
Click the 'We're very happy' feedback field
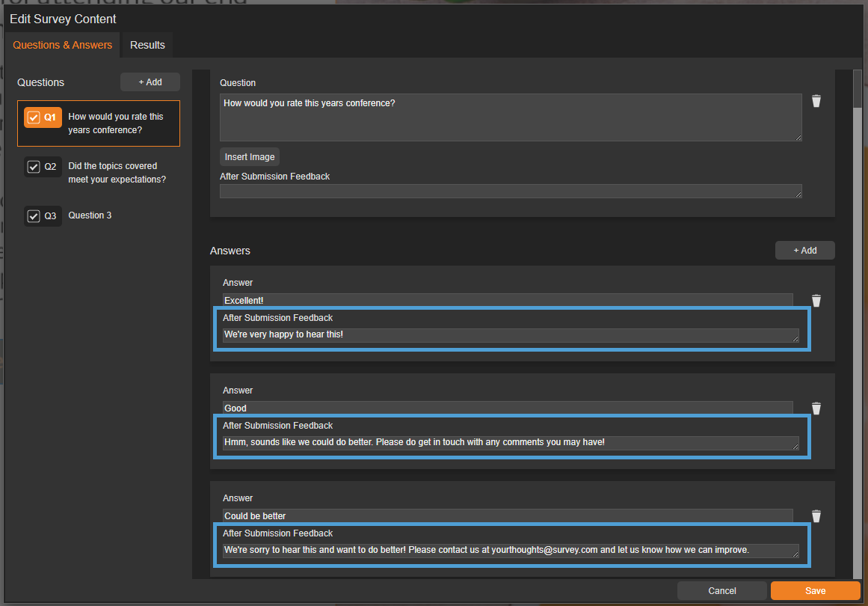(x=510, y=335)
